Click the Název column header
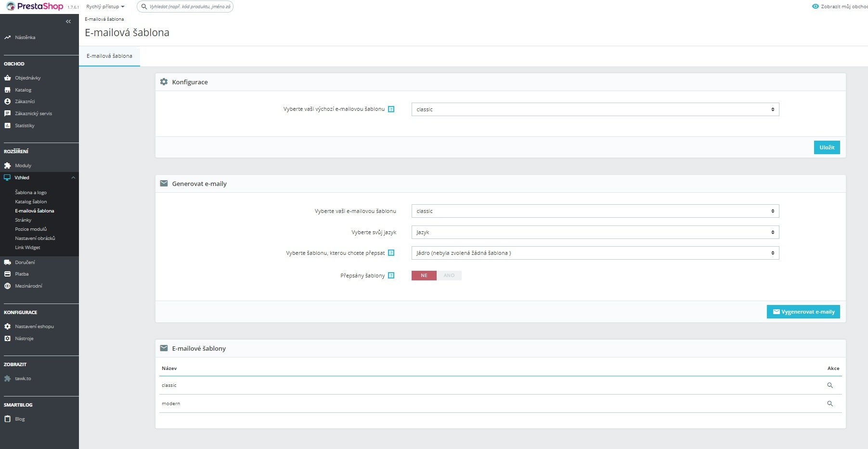 pyautogui.click(x=169, y=369)
